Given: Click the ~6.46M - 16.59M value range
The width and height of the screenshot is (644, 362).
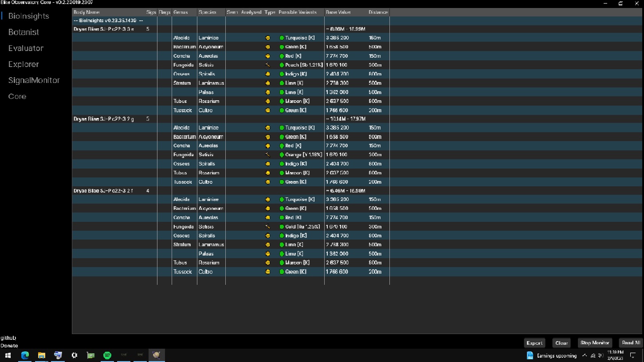Looking at the screenshot, I should tap(346, 191).
